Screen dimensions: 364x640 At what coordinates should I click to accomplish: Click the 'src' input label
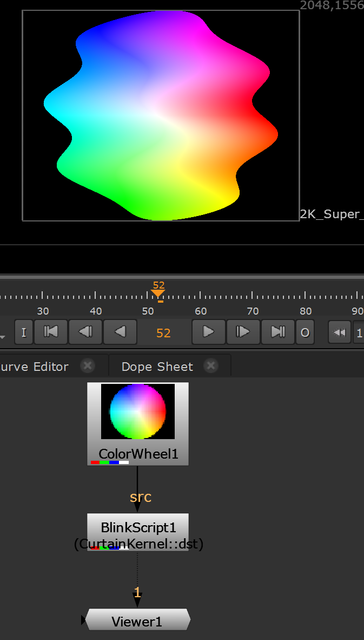tap(140, 497)
